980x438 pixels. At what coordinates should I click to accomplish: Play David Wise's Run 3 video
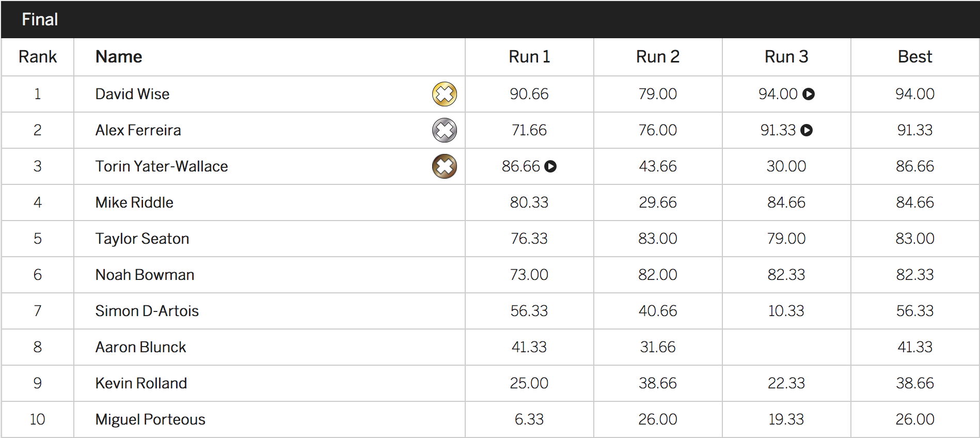(809, 94)
